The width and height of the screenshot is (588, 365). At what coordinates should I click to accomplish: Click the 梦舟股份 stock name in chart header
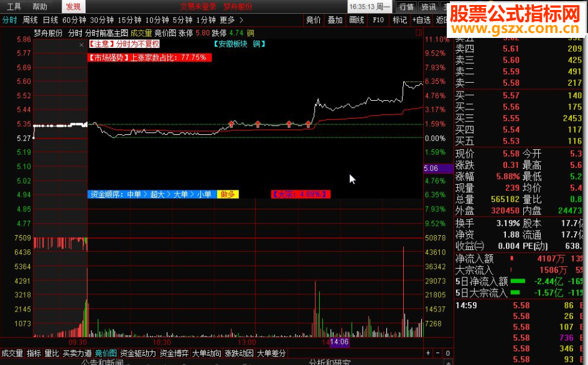coord(48,33)
